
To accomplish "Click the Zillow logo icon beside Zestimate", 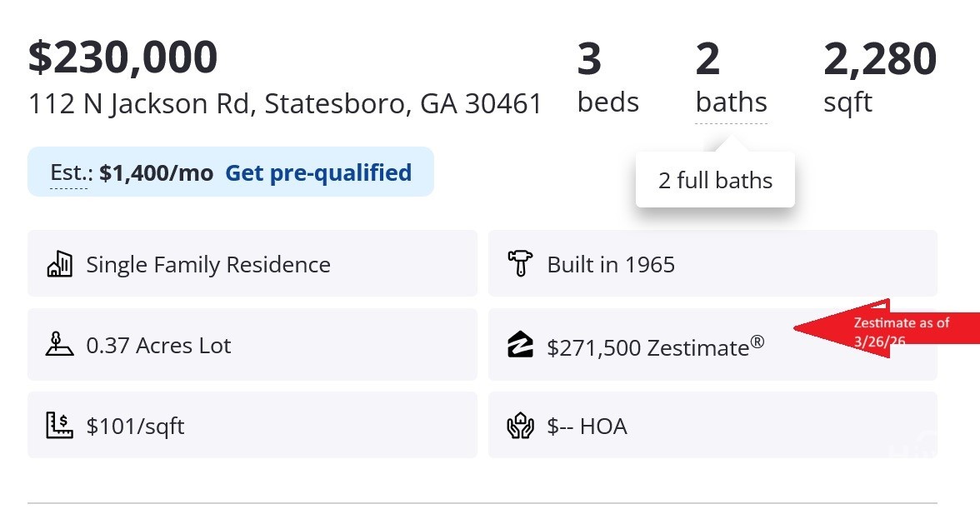I will tap(520, 345).
